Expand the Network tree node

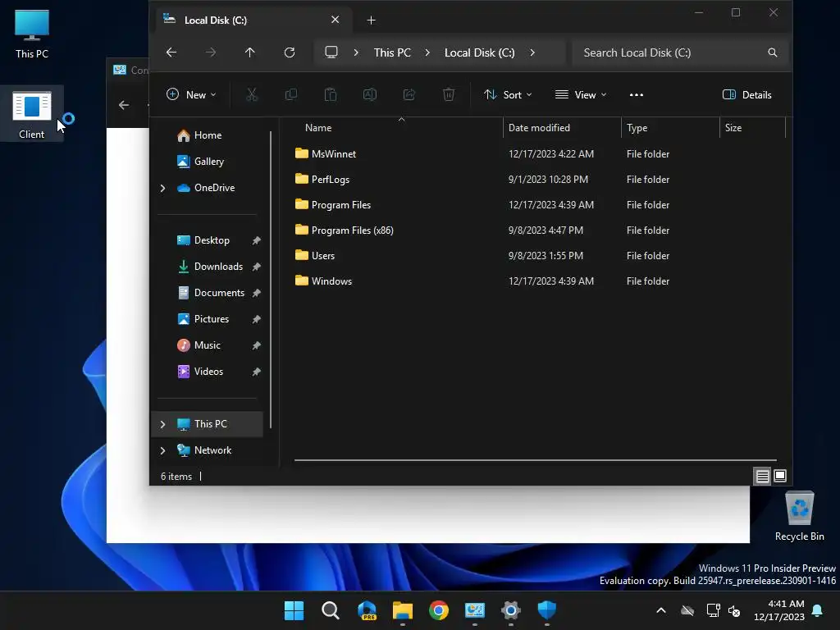pyautogui.click(x=163, y=450)
